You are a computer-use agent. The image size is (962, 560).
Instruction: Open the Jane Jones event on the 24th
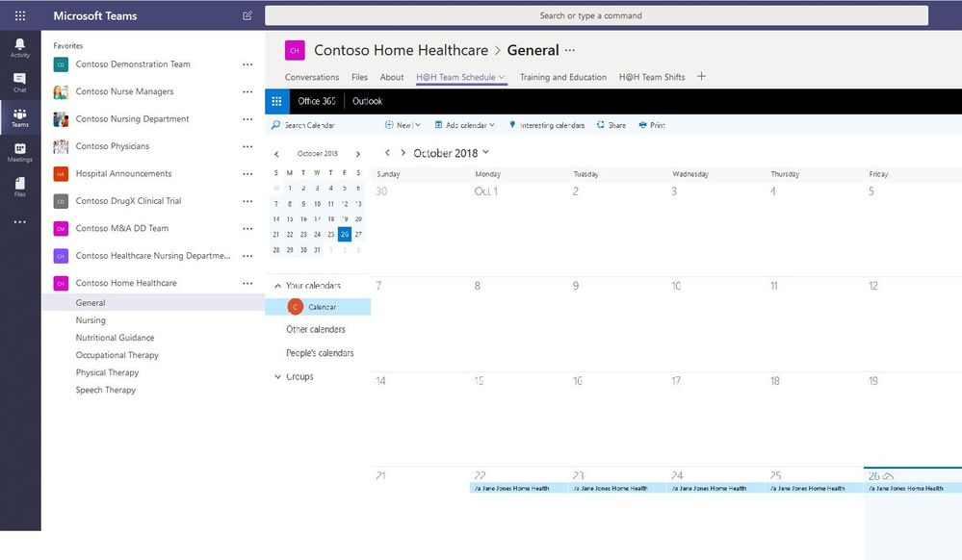coord(716,488)
